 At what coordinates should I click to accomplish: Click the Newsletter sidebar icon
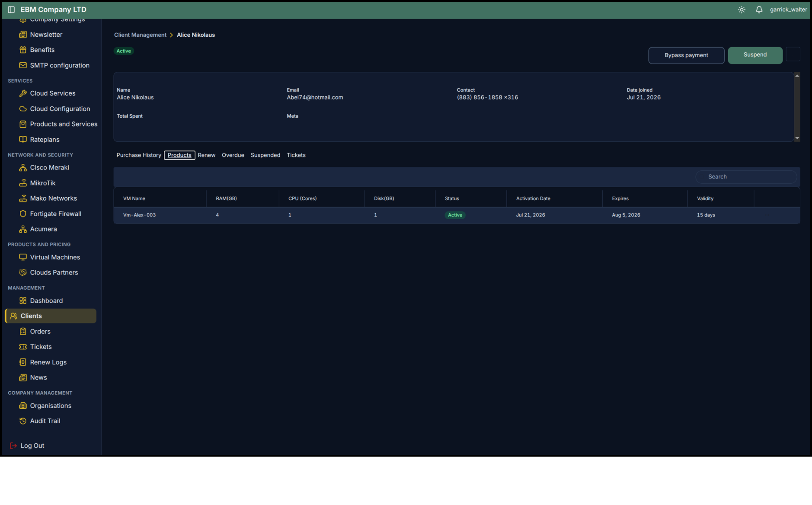(x=23, y=35)
